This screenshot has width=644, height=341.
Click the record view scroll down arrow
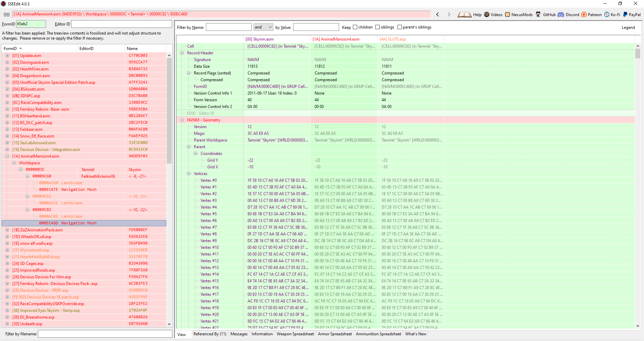638,326
